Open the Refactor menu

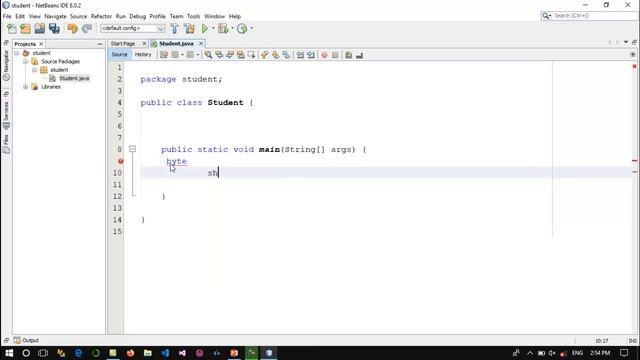(x=101, y=16)
